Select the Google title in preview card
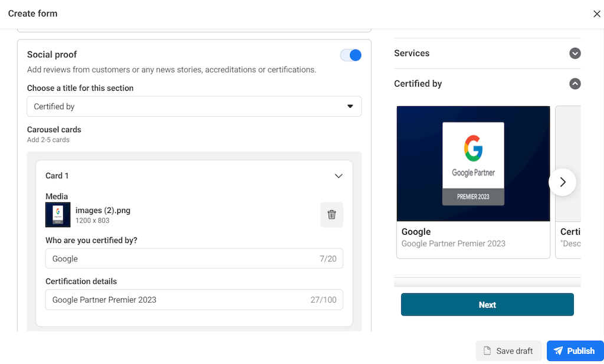The width and height of the screenshot is (604, 364). click(416, 231)
